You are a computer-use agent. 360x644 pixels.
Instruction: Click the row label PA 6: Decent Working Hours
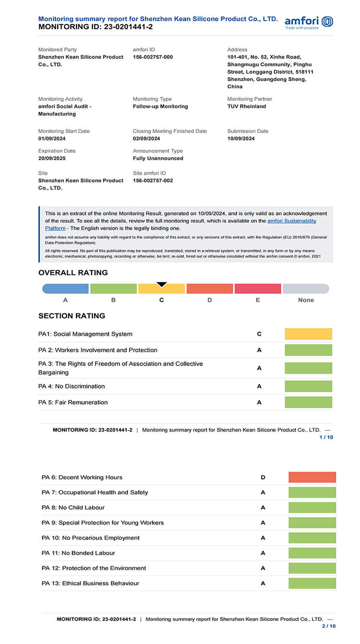coord(82,477)
